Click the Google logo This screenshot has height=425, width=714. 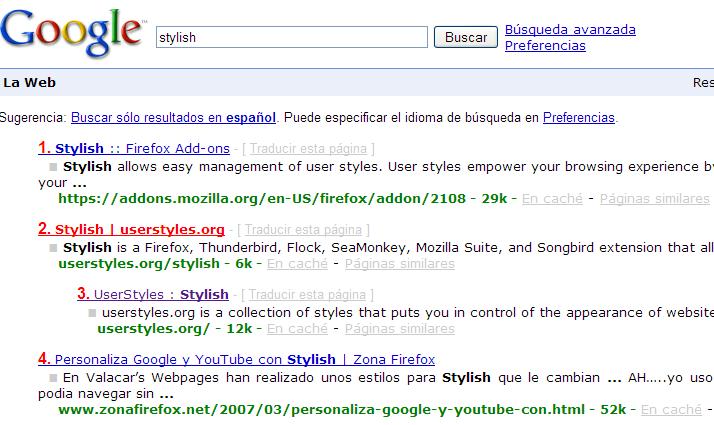[x=73, y=32]
